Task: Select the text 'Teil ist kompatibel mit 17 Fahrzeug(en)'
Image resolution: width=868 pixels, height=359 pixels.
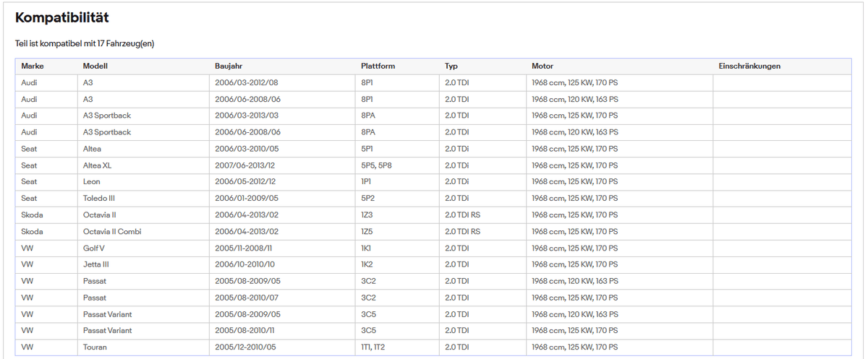Action: click(85, 44)
